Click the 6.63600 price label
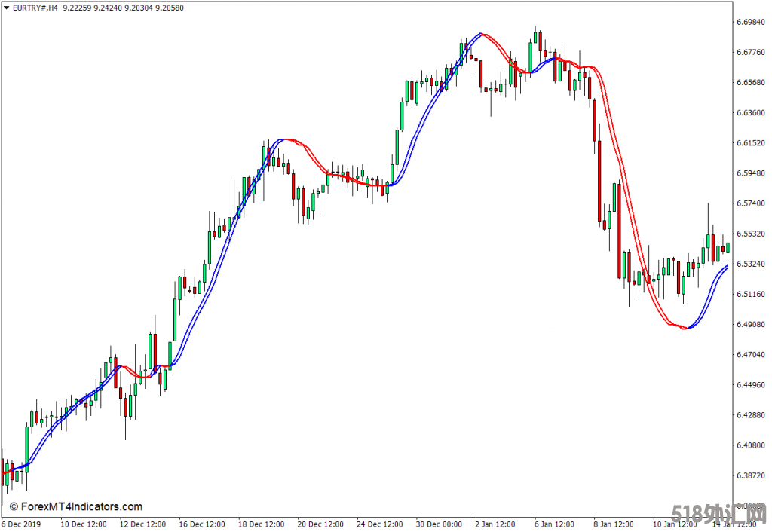The width and height of the screenshot is (772, 532). tap(751, 113)
